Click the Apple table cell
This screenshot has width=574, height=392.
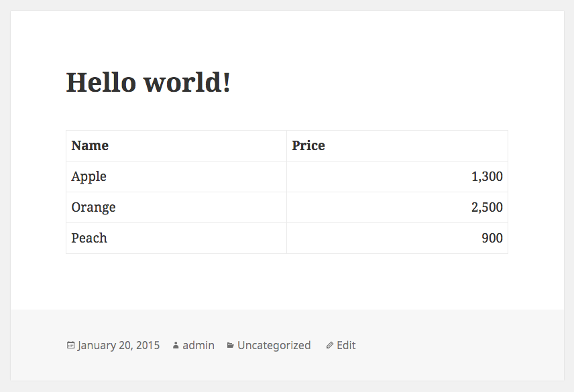click(176, 177)
